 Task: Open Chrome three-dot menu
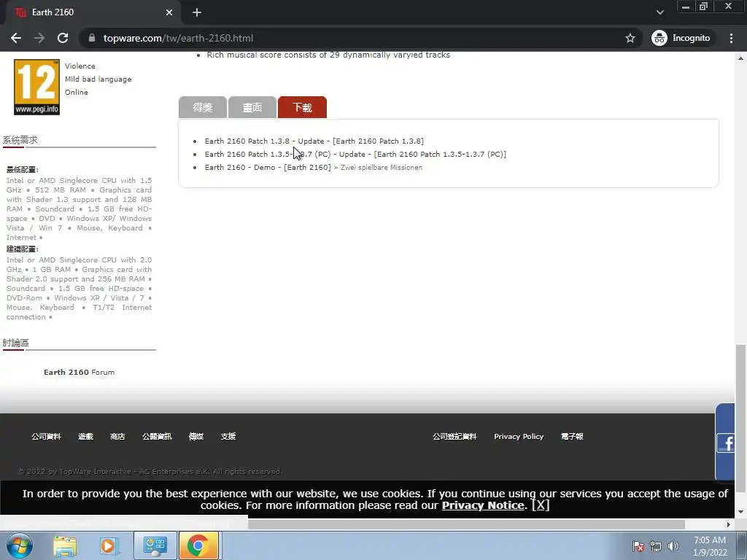point(731,38)
